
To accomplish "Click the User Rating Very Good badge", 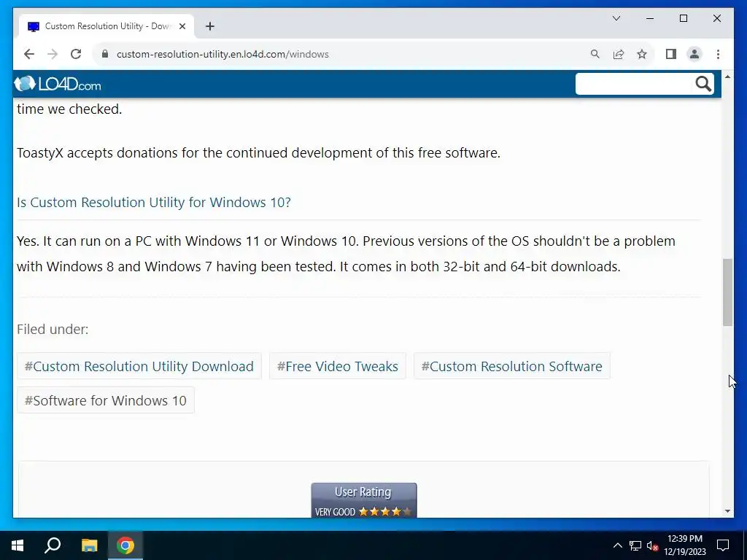I will pyautogui.click(x=364, y=500).
